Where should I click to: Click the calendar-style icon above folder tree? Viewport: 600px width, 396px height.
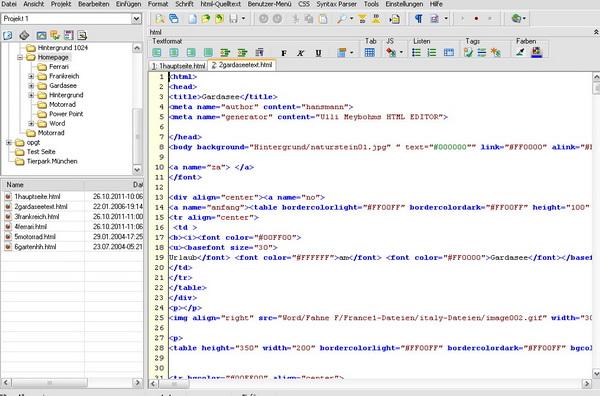[x=68, y=36]
